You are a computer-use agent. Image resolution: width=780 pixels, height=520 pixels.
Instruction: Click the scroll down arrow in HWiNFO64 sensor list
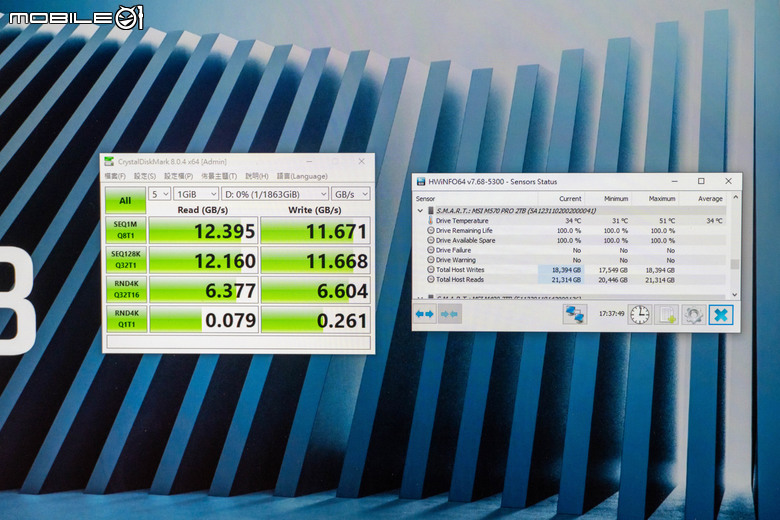point(735,295)
